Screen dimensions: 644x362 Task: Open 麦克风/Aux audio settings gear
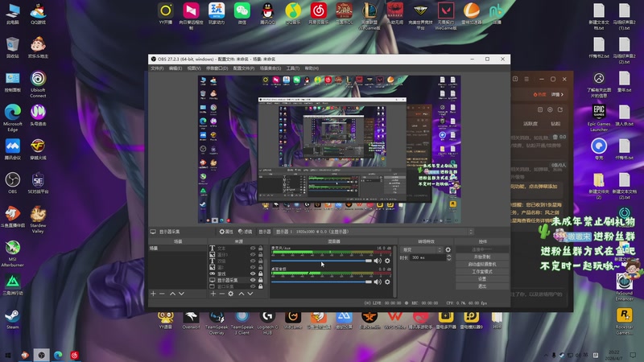point(387,261)
